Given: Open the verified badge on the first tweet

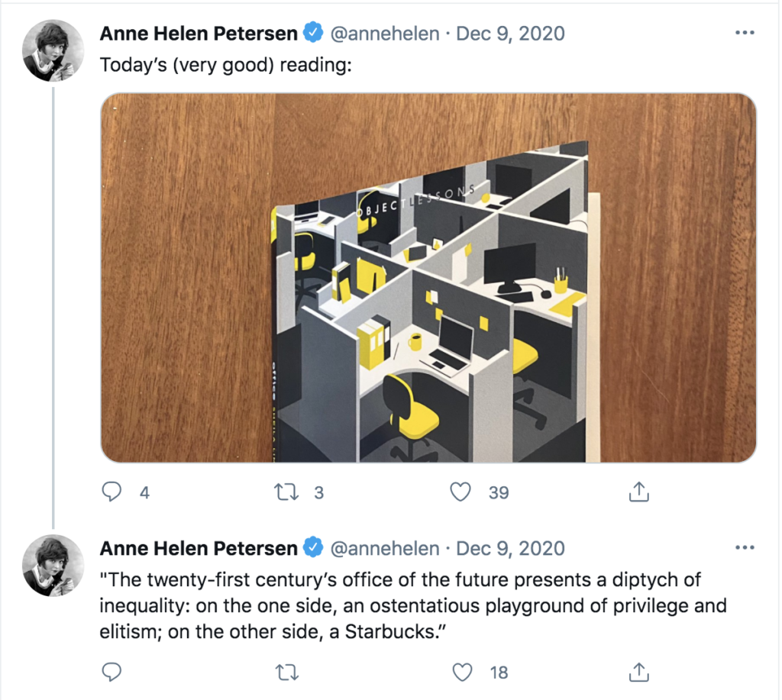Looking at the screenshot, I should (x=313, y=32).
